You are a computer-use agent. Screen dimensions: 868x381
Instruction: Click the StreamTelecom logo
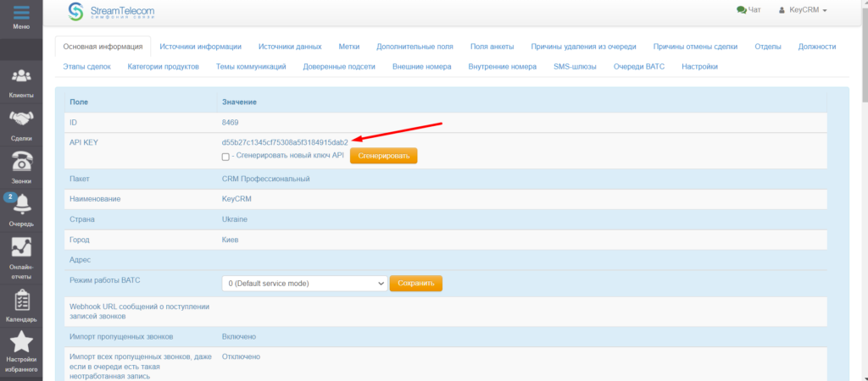pyautogui.click(x=111, y=12)
